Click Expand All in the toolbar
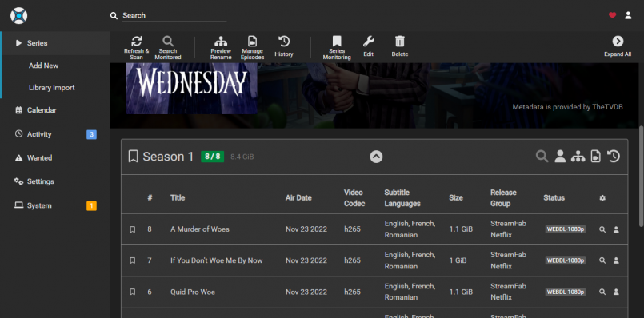 (x=618, y=46)
